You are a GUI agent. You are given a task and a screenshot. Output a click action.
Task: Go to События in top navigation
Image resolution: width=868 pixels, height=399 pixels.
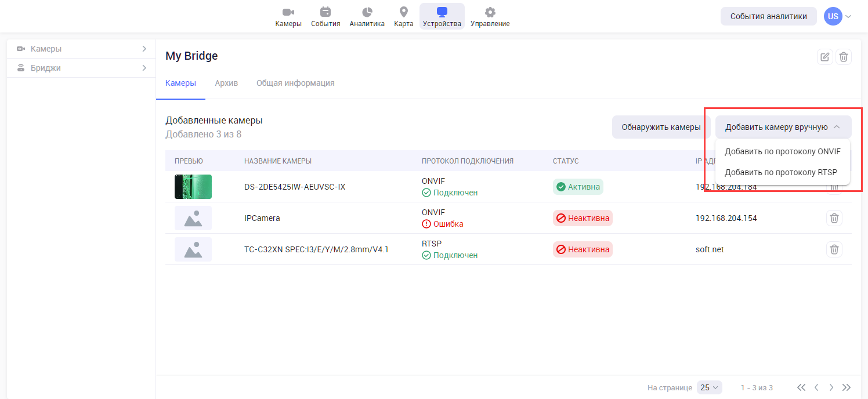[325, 17]
